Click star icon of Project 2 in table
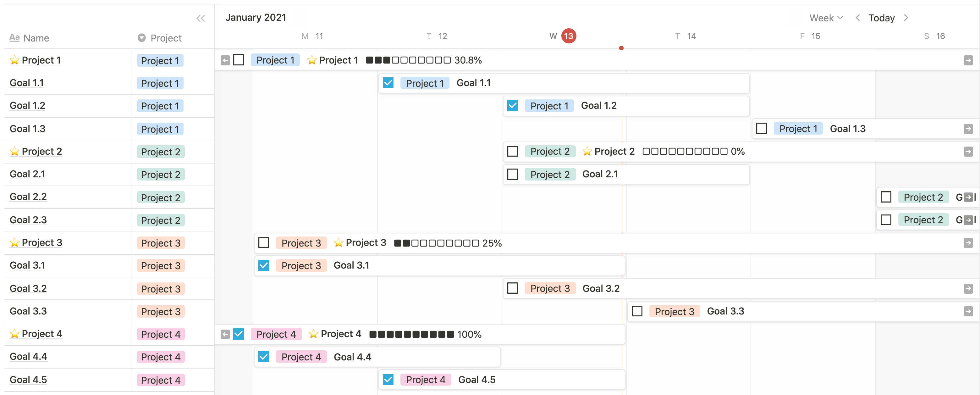 [x=14, y=152]
